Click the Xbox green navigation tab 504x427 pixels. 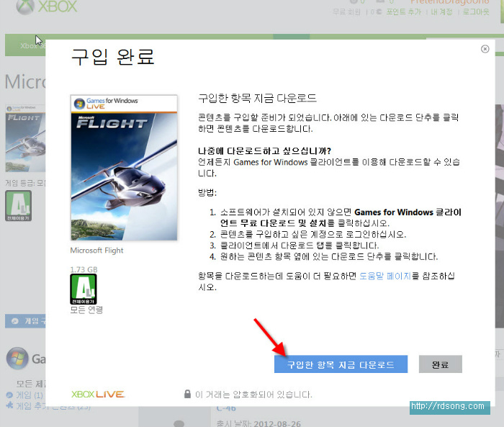[25, 45]
